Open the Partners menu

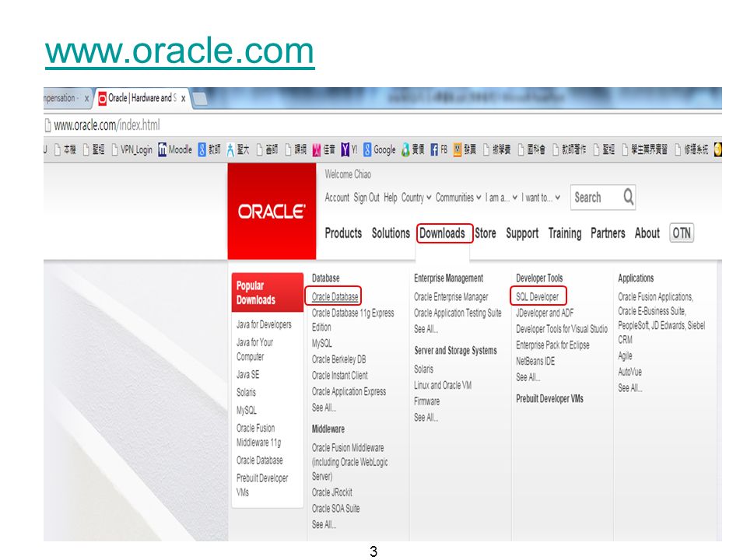(x=608, y=233)
